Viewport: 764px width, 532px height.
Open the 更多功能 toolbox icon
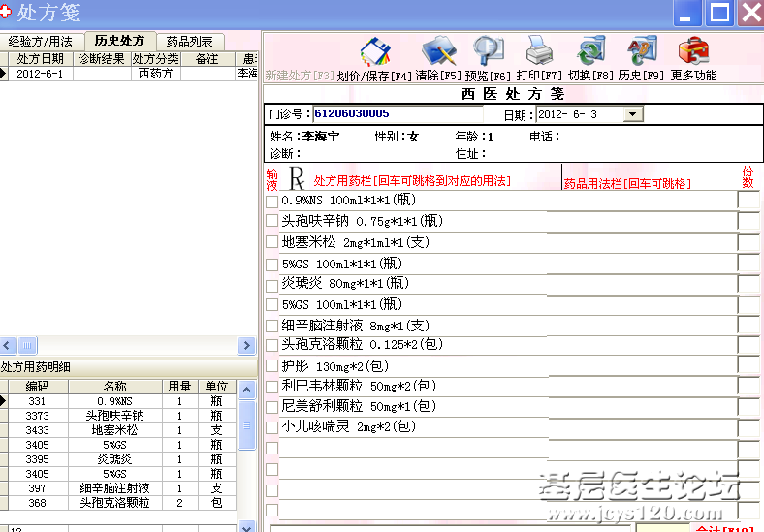693,49
